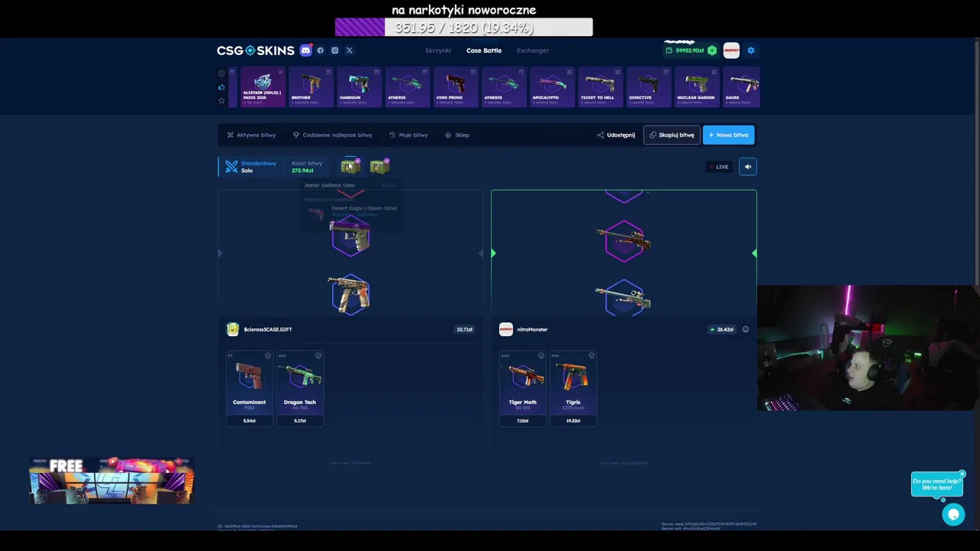This screenshot has width=980, height=551.
Task: Select the Contaminant P250 item card
Action: pyautogui.click(x=249, y=388)
